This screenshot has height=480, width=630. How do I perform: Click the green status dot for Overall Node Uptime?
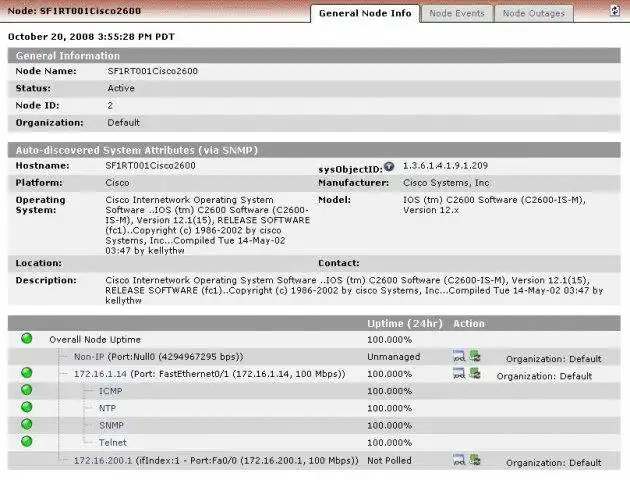(x=27, y=338)
